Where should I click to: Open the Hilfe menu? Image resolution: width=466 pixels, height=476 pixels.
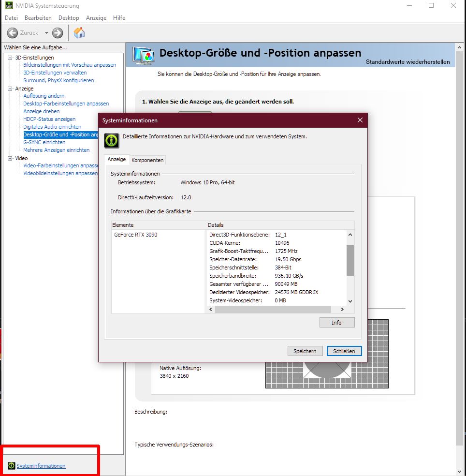[119, 17]
